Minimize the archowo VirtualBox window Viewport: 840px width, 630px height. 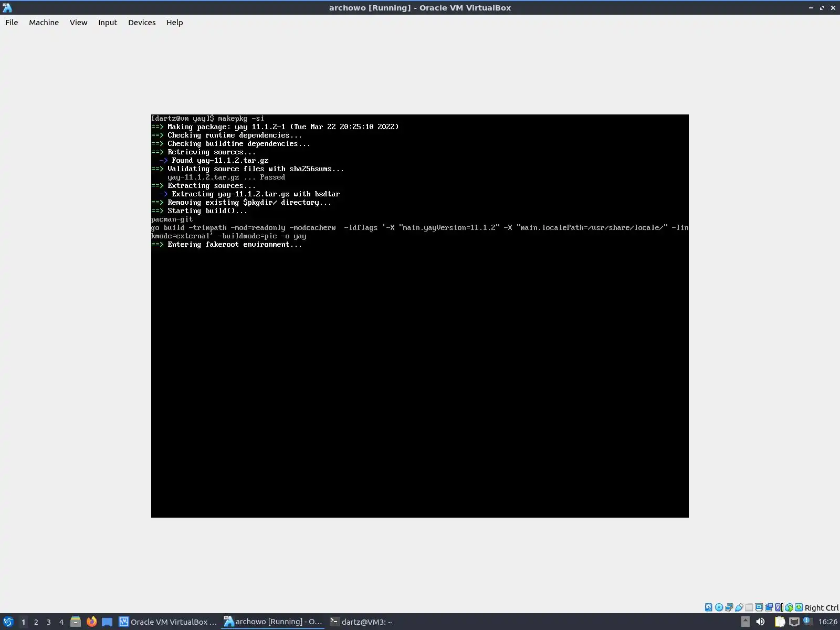click(x=811, y=8)
